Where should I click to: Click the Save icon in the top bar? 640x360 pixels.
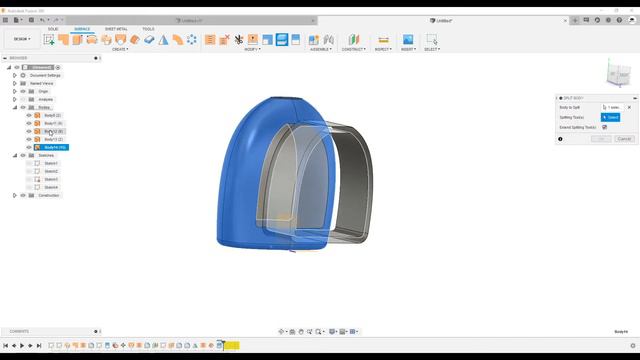coord(31,20)
